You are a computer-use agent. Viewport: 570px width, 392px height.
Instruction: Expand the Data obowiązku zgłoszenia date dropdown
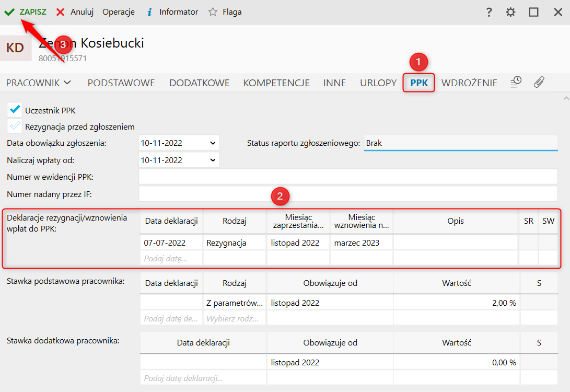pyautogui.click(x=212, y=143)
